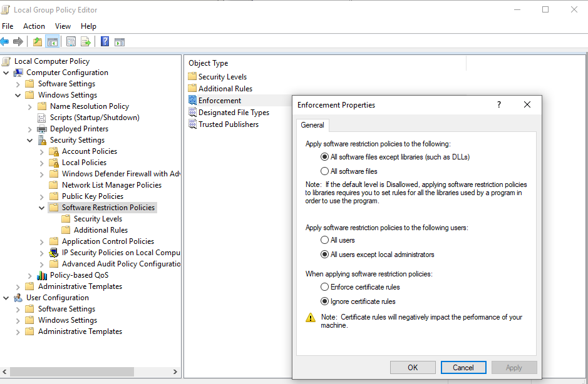Click the tree pane horizontal scrollbar thumb
This screenshot has height=384, width=588.
point(71,371)
